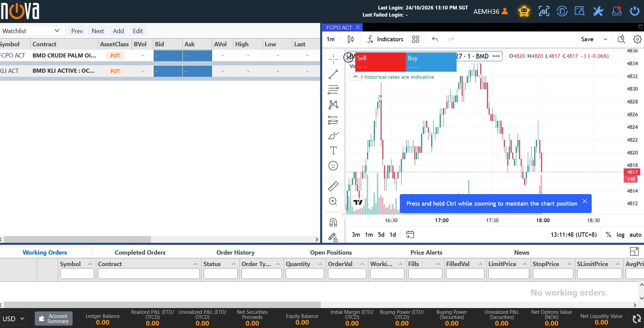Click the Add watchlist button
644x328 pixels.
pyautogui.click(x=118, y=31)
